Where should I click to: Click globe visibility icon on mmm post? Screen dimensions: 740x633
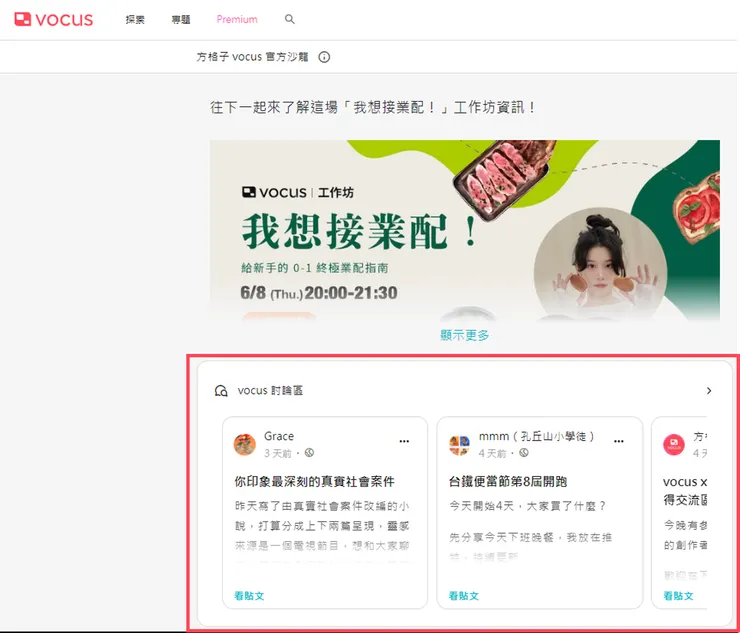[524, 453]
